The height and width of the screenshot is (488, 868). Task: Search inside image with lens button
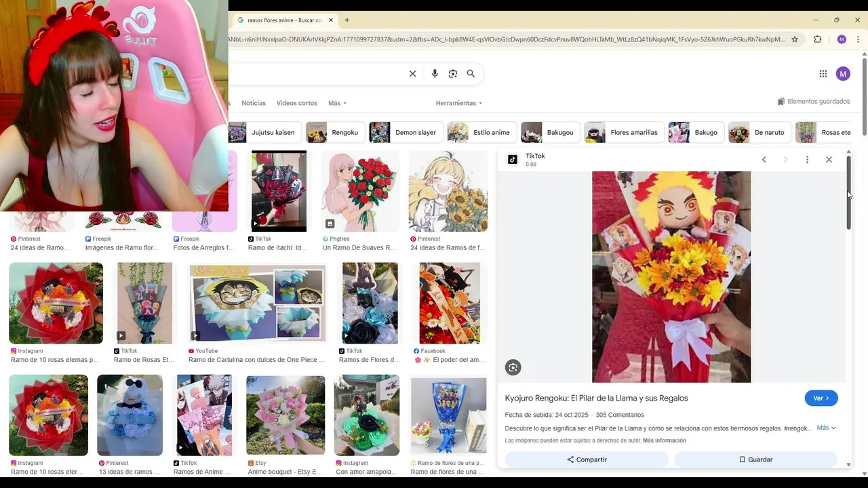[513, 367]
